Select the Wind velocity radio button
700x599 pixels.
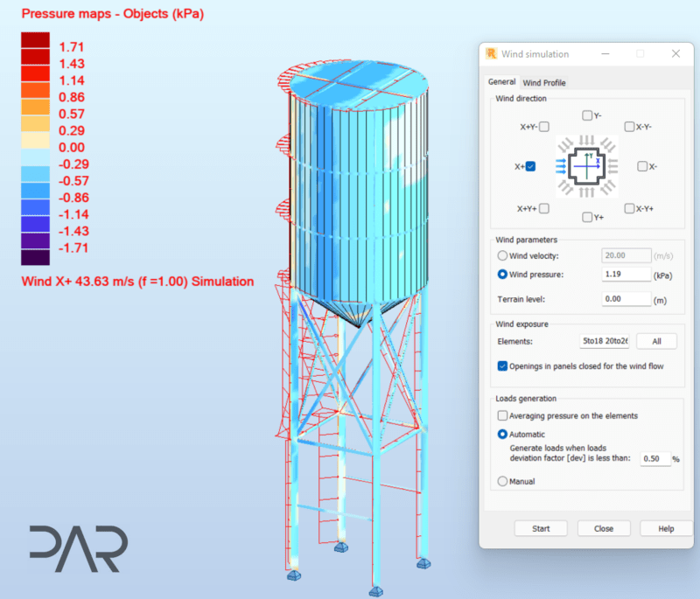click(502, 255)
